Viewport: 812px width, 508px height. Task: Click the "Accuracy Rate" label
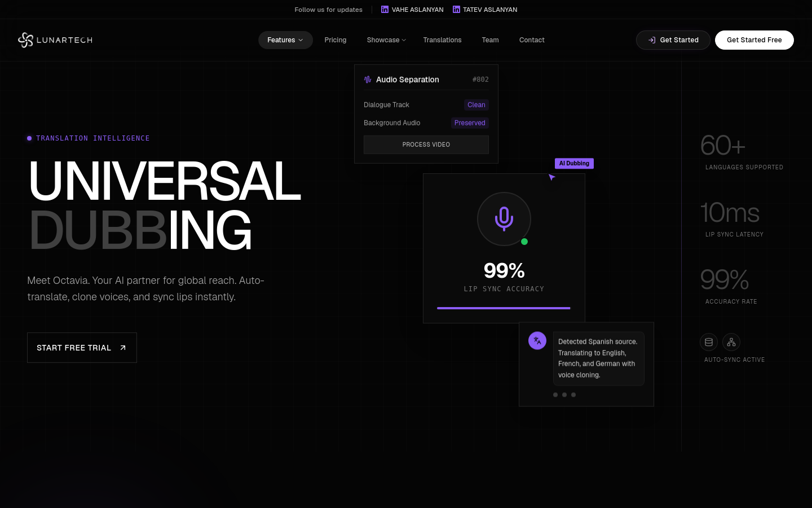click(x=731, y=302)
